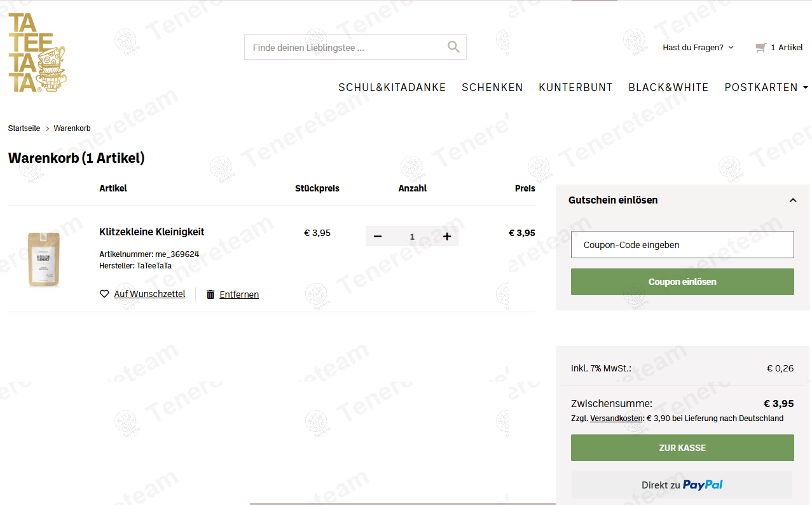The width and height of the screenshot is (812, 505).
Task: Open the SCHENKEN menu
Action: coord(492,88)
